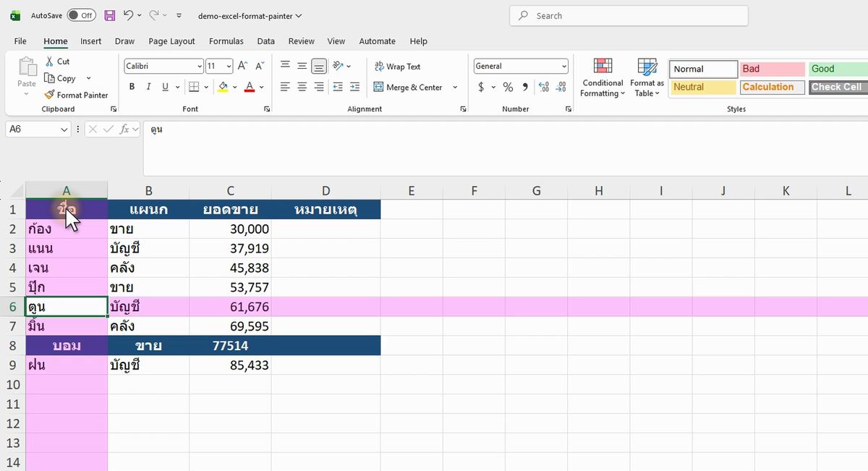This screenshot has width=868, height=471.
Task: Click the Redo arrow icon
Action: tap(153, 15)
